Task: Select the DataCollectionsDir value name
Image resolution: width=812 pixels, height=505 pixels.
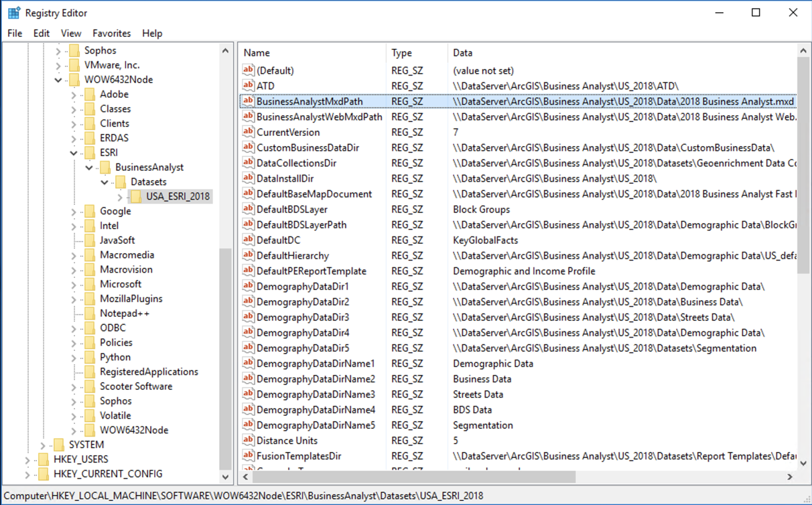Action: (x=296, y=163)
